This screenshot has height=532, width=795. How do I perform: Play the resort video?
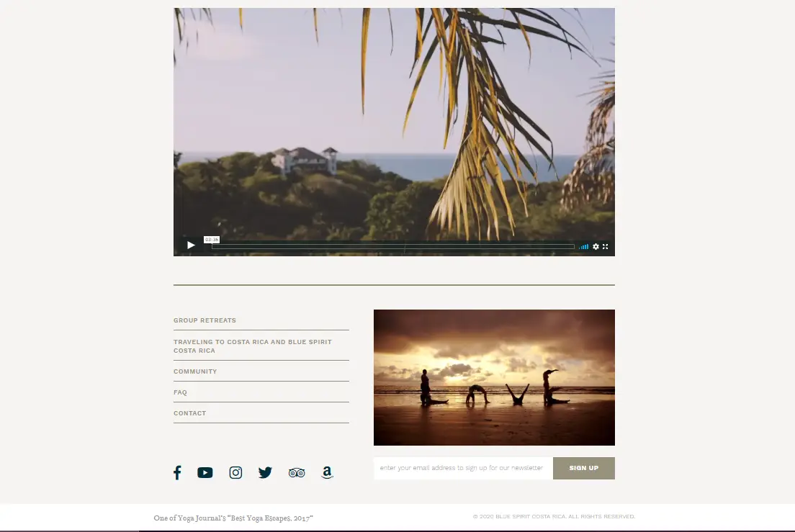(191, 245)
